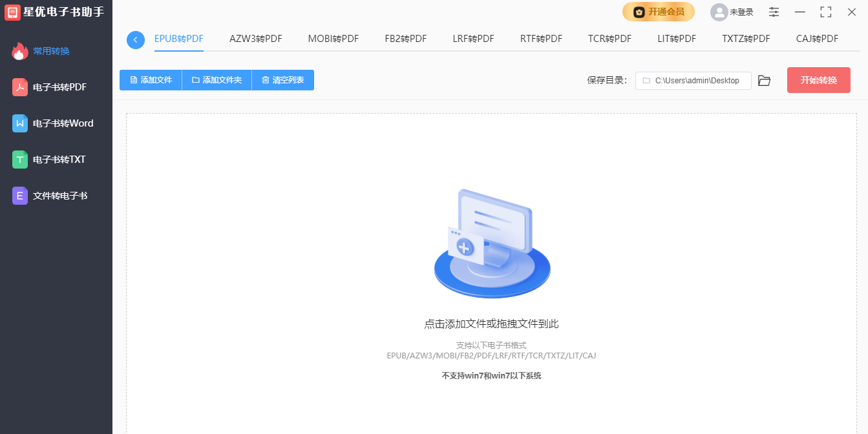This screenshot has width=868, height=434.
Task: Click the 不支持win7和win7以下系统 notice
Action: [x=492, y=376]
